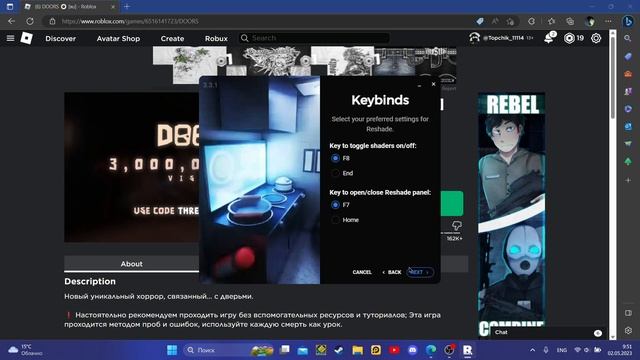The width and height of the screenshot is (640, 360).
Task: Close the Reshade installer dialog
Action: pyautogui.click(x=433, y=84)
